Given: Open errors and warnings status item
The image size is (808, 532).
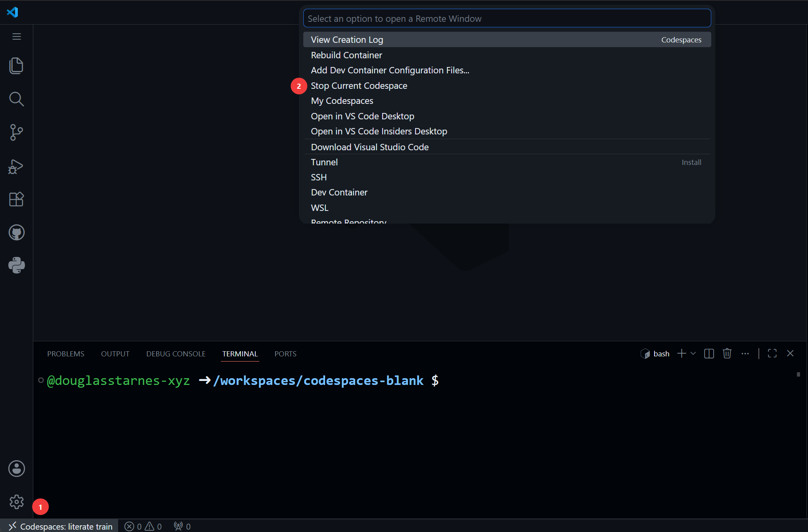Looking at the screenshot, I should pos(143,526).
